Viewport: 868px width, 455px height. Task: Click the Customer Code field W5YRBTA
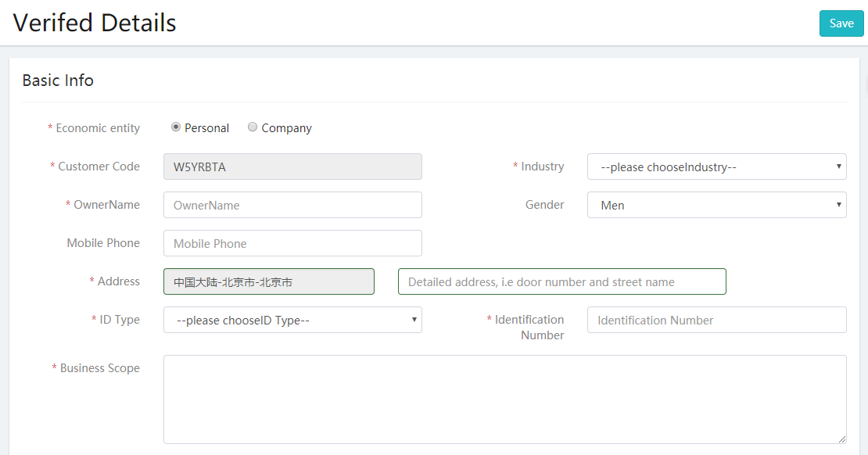click(292, 167)
